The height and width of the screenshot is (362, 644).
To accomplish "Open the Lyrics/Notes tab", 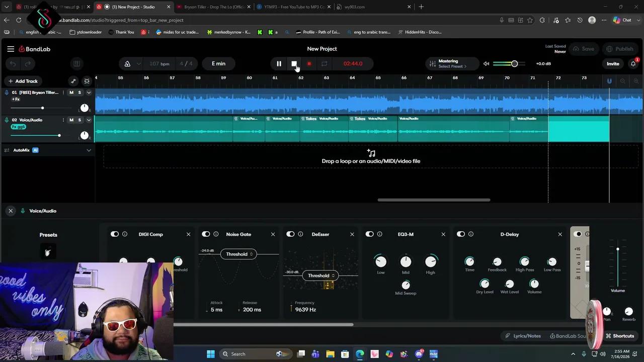I will (x=523, y=336).
